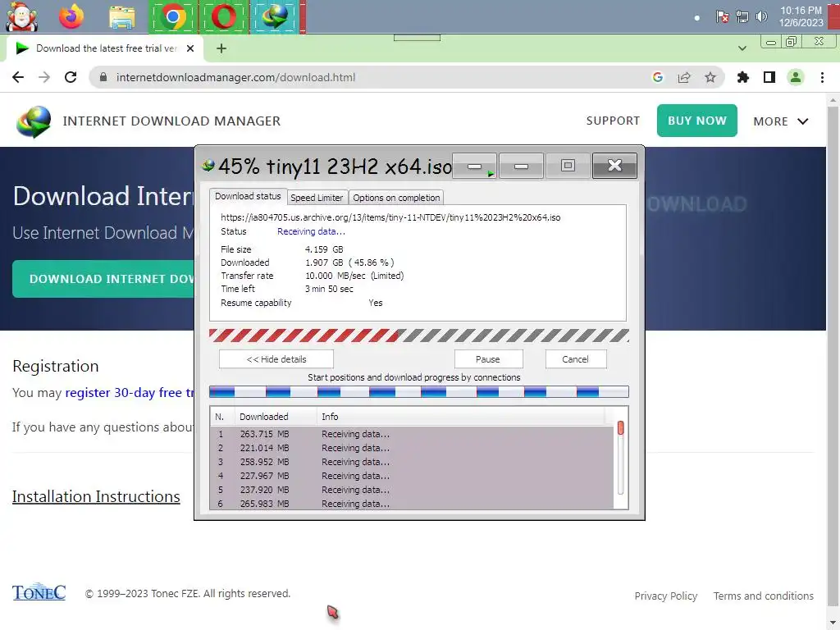Viewport: 840px width, 630px height.
Task: Click the connections progress segments bar
Action: coord(419,392)
